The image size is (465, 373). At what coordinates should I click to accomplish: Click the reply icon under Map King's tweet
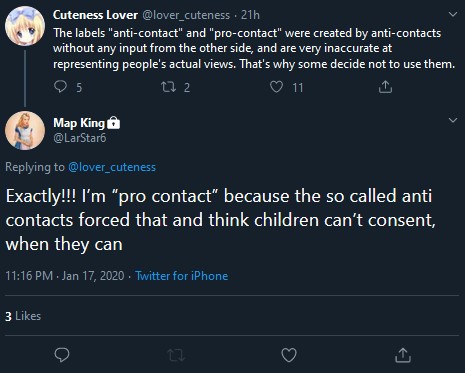62,355
